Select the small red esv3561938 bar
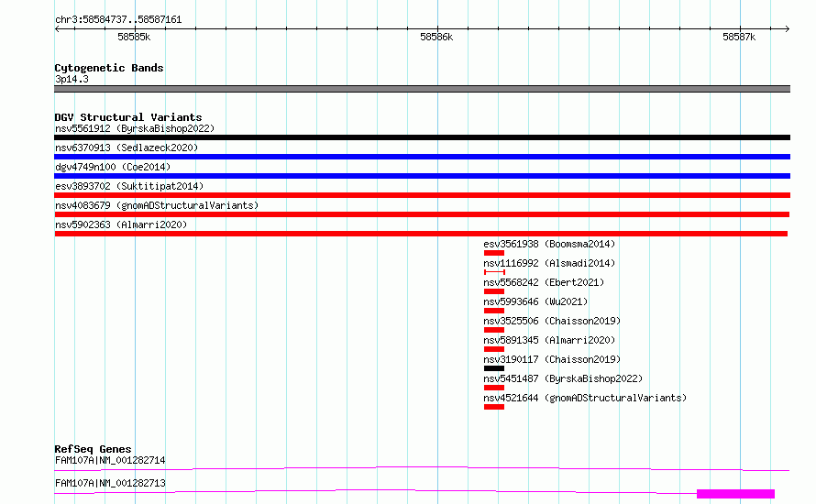The image size is (816, 504). click(x=494, y=253)
